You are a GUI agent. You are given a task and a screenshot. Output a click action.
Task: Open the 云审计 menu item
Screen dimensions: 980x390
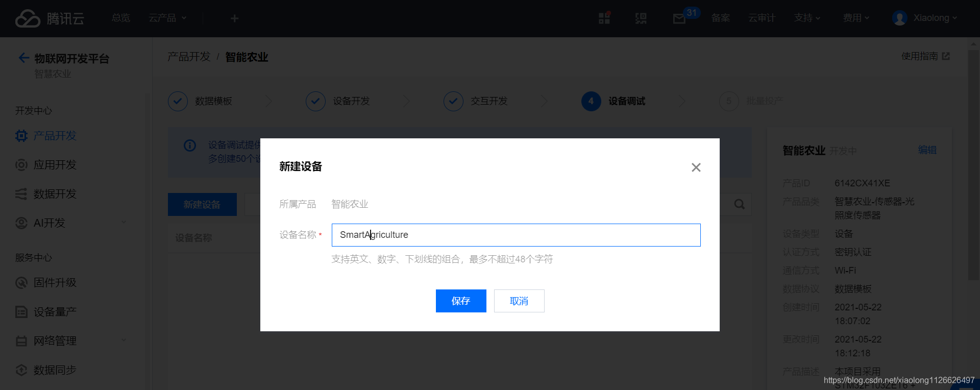762,18
